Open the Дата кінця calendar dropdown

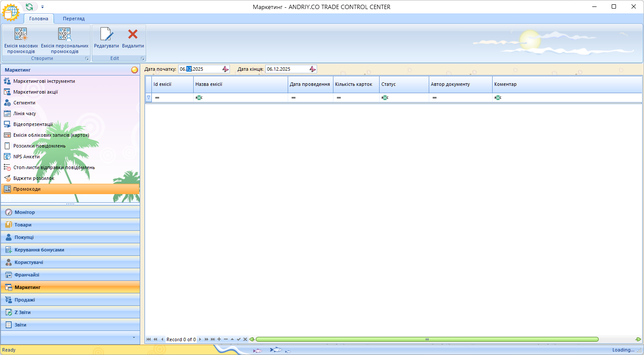[312, 69]
